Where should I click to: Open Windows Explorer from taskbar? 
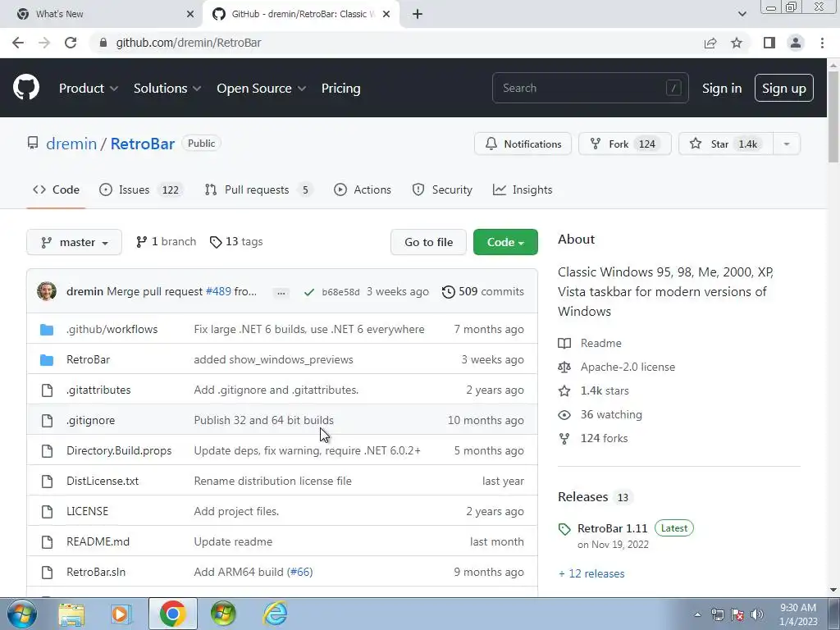pyautogui.click(x=71, y=614)
